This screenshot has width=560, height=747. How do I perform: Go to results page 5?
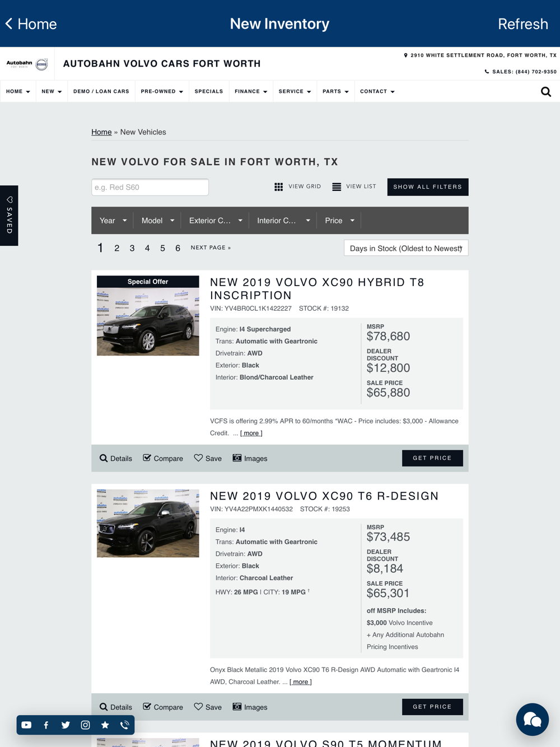(162, 248)
